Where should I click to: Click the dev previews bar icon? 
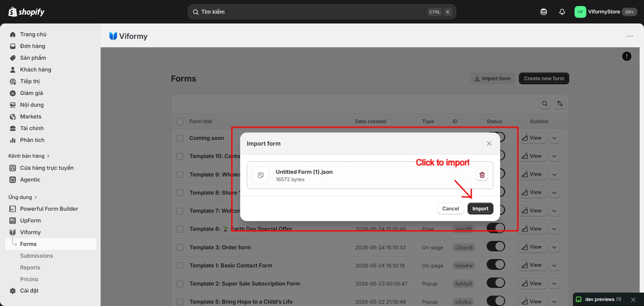[x=579, y=299]
